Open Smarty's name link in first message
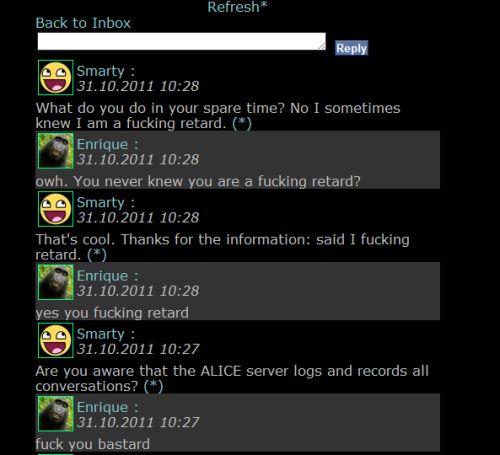500x455 pixels. click(x=101, y=71)
